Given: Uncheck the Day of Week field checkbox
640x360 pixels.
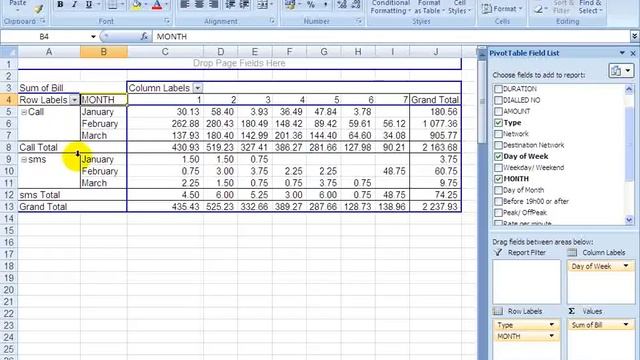Looking at the screenshot, I should 498,156.
